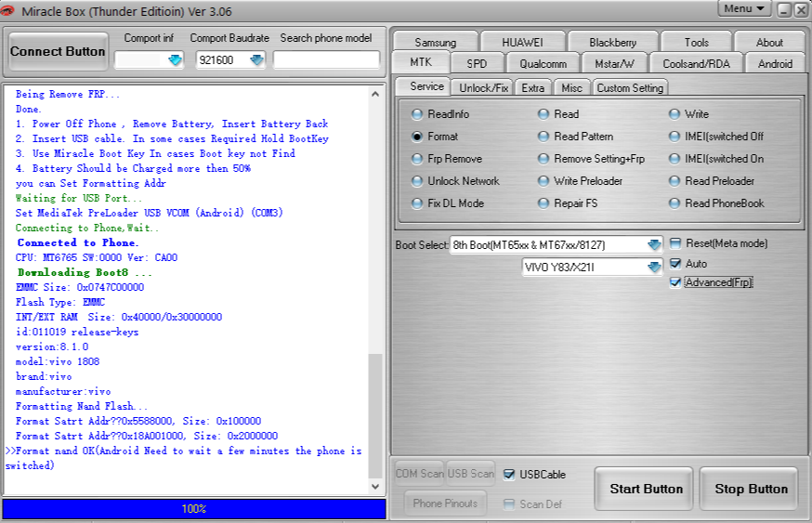Screen dimensions: 812x523
Task: Open the Tools tab
Action: [697, 42]
